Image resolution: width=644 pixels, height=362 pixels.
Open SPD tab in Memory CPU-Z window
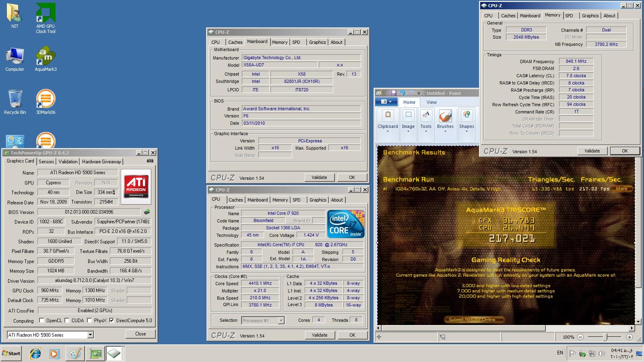(569, 16)
